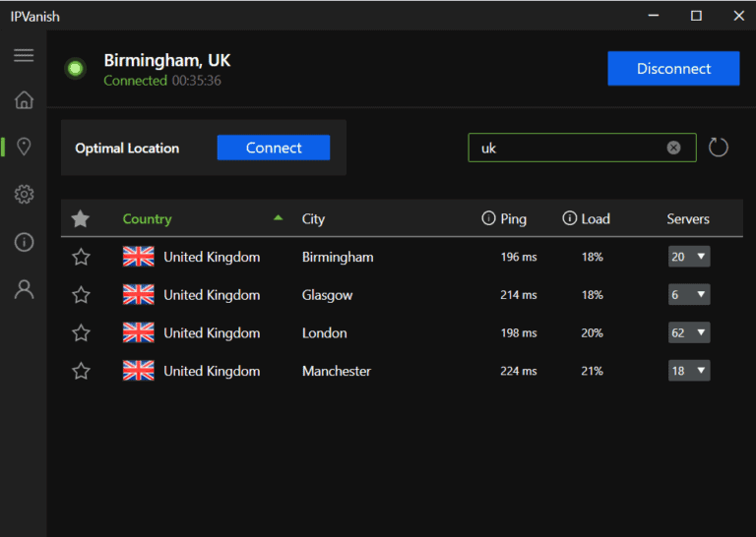Open Settings gear in the sidebar
The height and width of the screenshot is (537, 756).
[x=24, y=195]
